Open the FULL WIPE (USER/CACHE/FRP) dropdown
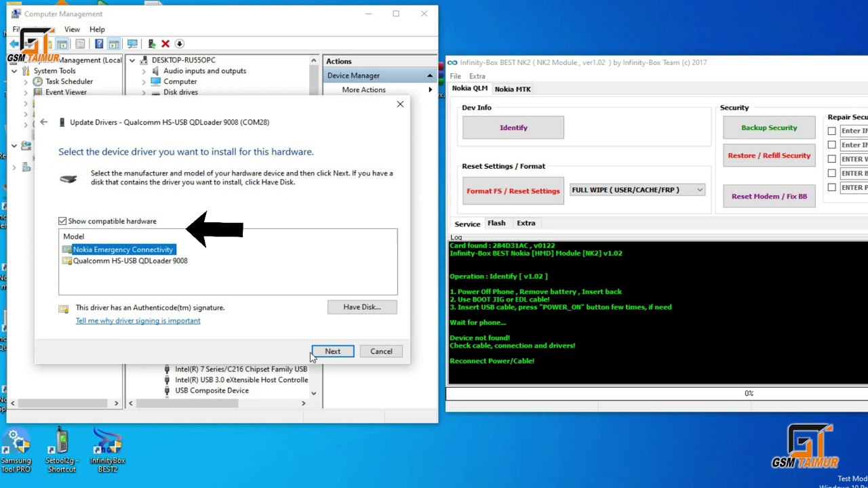The image size is (868, 488). click(637, 190)
